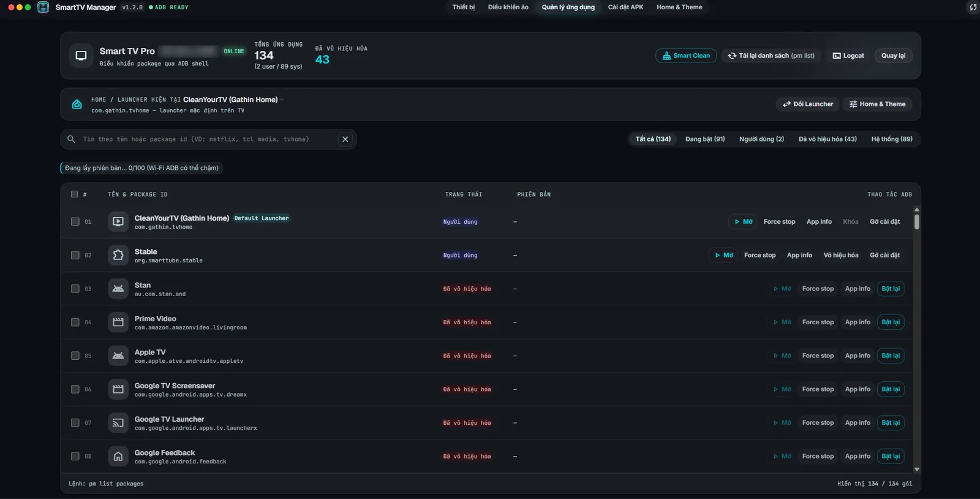The width and height of the screenshot is (980, 499).
Task: Open the Home & Theme top tab
Action: click(x=679, y=7)
